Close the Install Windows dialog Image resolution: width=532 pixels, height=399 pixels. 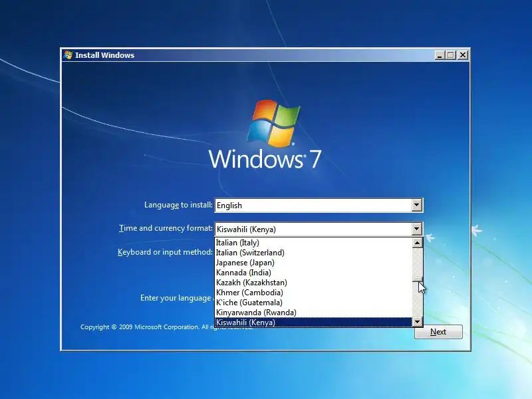pyautogui.click(x=463, y=55)
